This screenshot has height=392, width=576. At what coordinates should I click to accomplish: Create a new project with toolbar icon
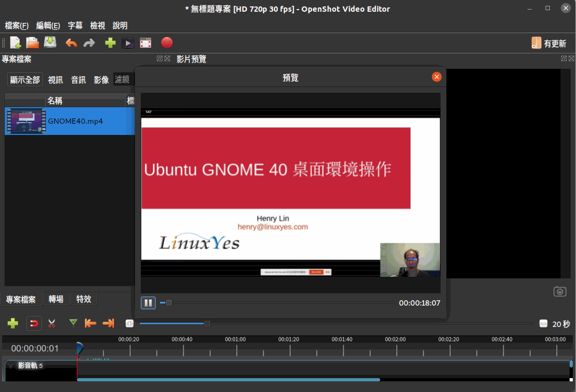coord(15,43)
